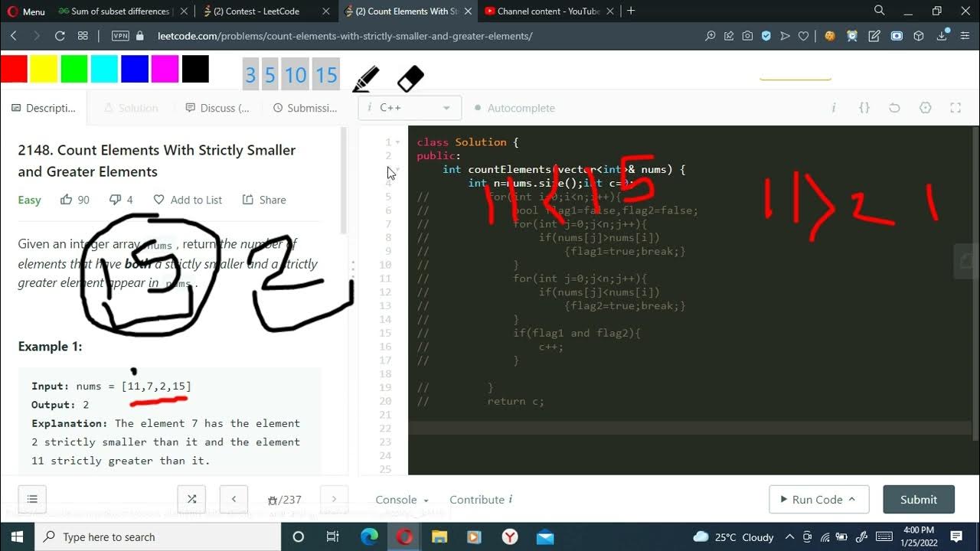Choose the blue drawing color
The image size is (980, 551).
(135, 69)
